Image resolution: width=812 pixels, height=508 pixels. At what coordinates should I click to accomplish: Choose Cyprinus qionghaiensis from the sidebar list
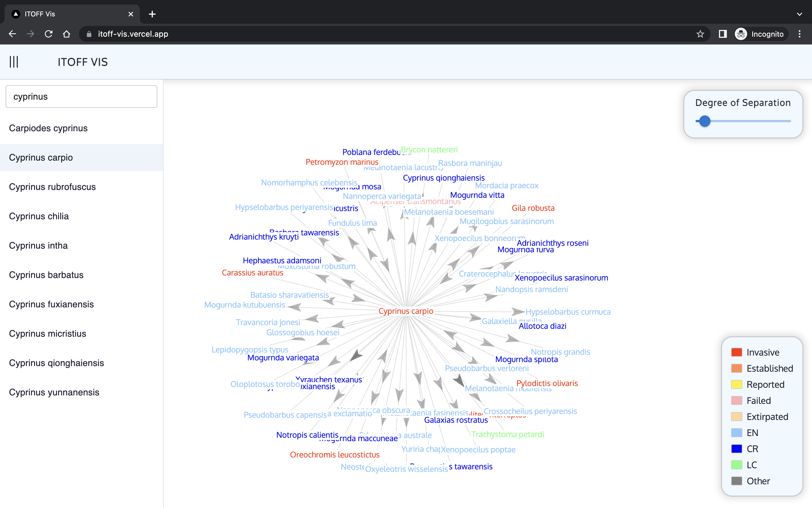pyautogui.click(x=81, y=363)
